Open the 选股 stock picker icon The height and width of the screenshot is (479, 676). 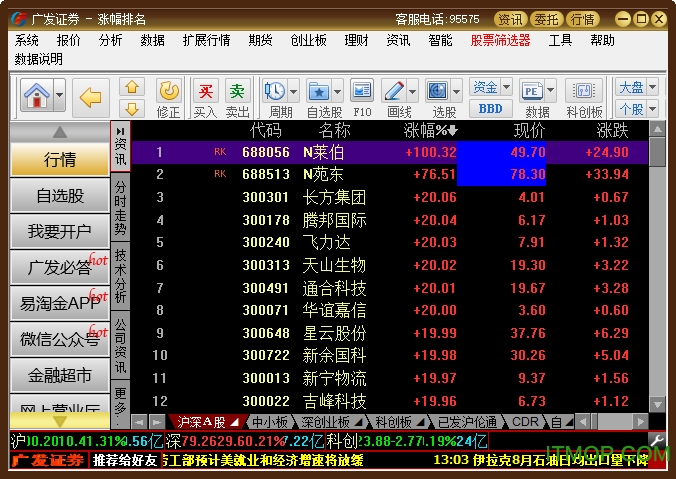point(438,91)
